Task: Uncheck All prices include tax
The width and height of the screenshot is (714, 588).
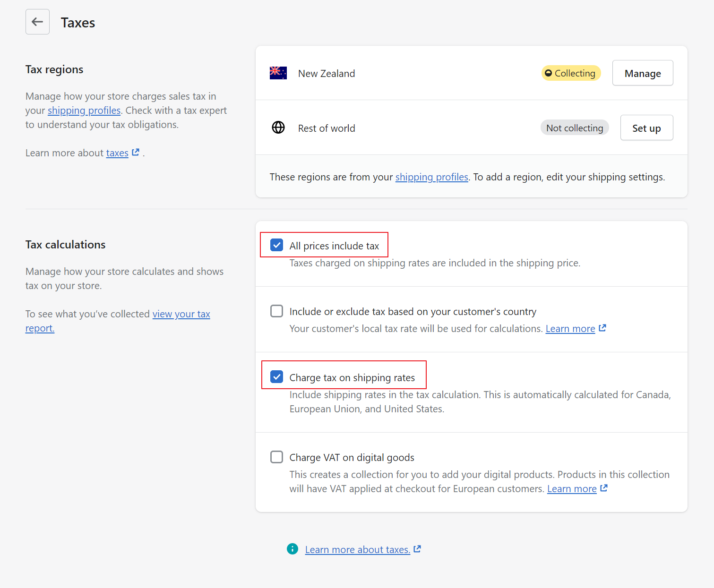Action: click(277, 245)
